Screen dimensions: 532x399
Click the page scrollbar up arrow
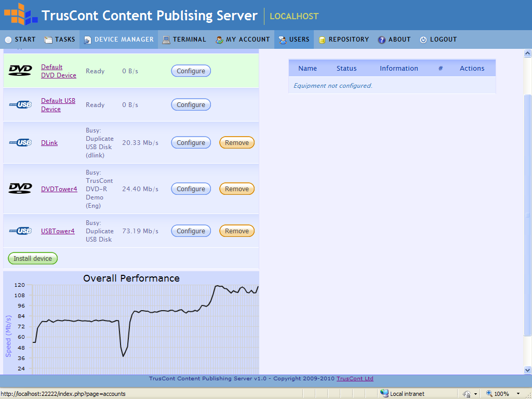(527, 53)
